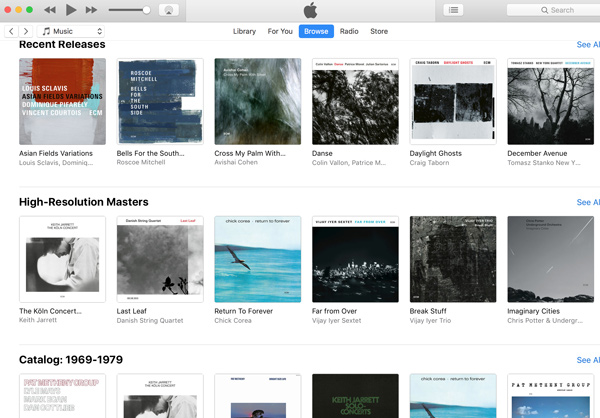Open Daylight Ghosts album cover

tap(453, 101)
